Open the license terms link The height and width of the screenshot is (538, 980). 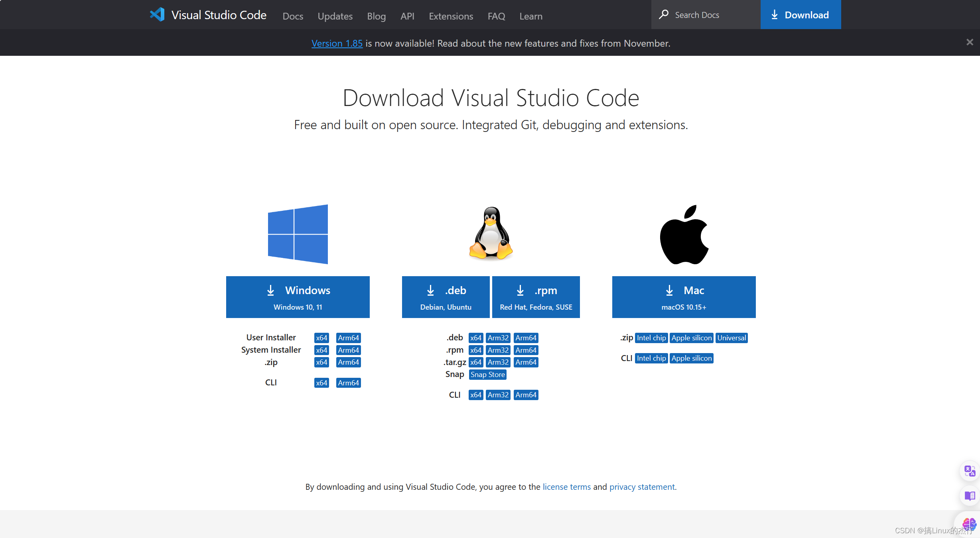[x=566, y=487]
